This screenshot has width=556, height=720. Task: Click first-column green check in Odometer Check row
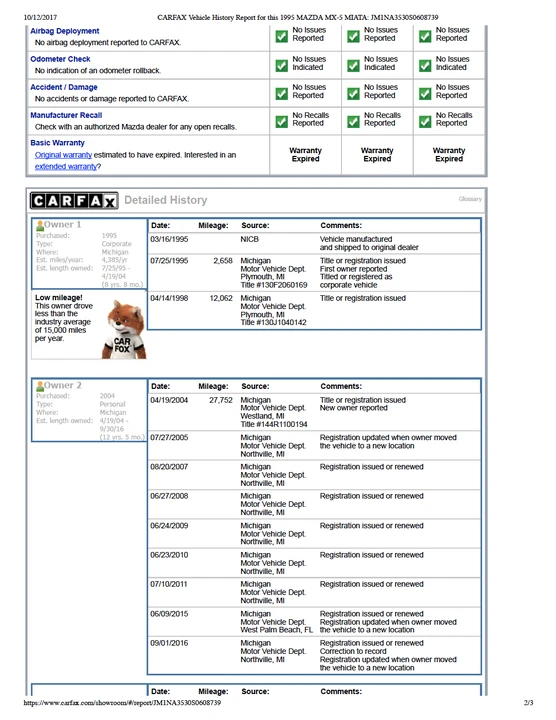click(281, 66)
